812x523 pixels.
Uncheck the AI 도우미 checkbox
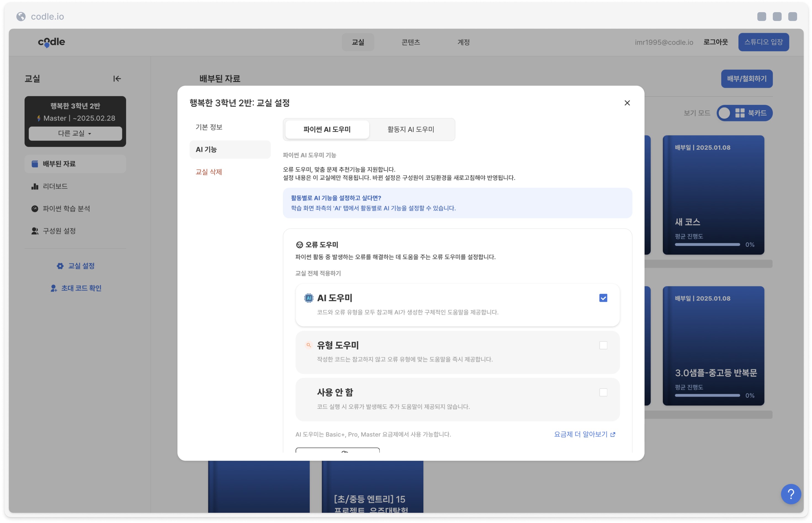click(603, 298)
